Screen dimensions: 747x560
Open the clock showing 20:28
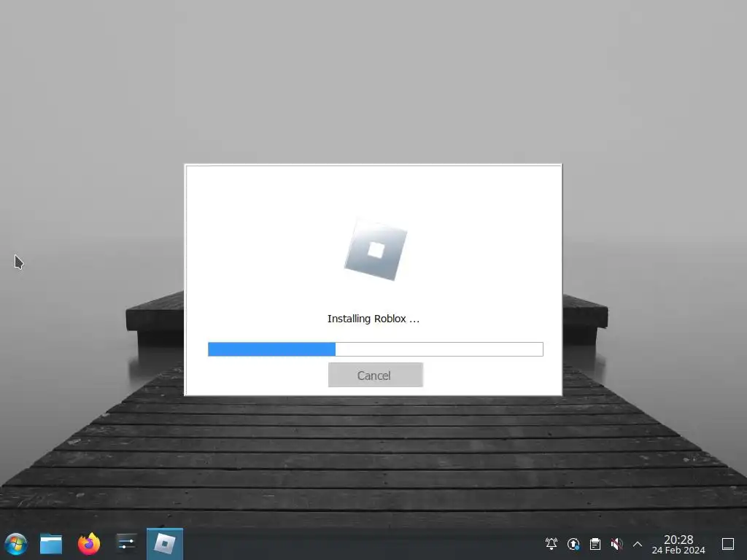[678, 544]
